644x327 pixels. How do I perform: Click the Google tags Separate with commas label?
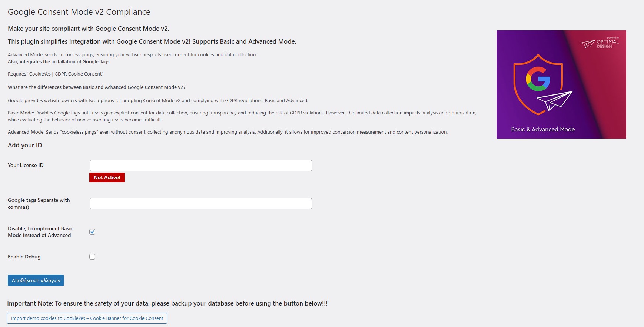point(39,203)
